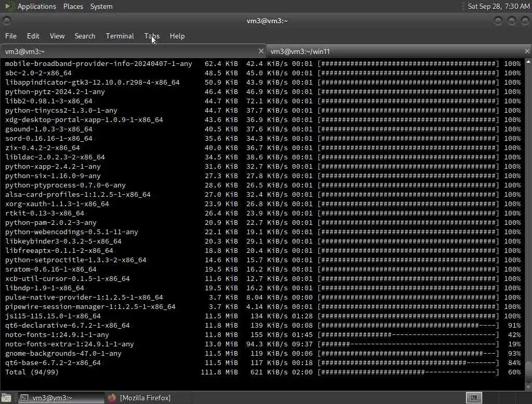Click the terminal scrollbar down arrow

click(528, 387)
